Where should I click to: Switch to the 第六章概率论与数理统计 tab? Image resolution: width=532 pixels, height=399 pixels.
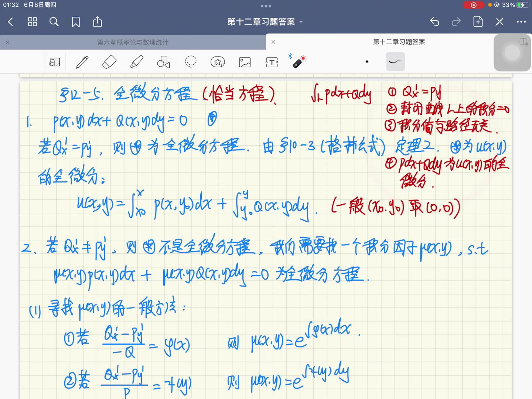133,42
